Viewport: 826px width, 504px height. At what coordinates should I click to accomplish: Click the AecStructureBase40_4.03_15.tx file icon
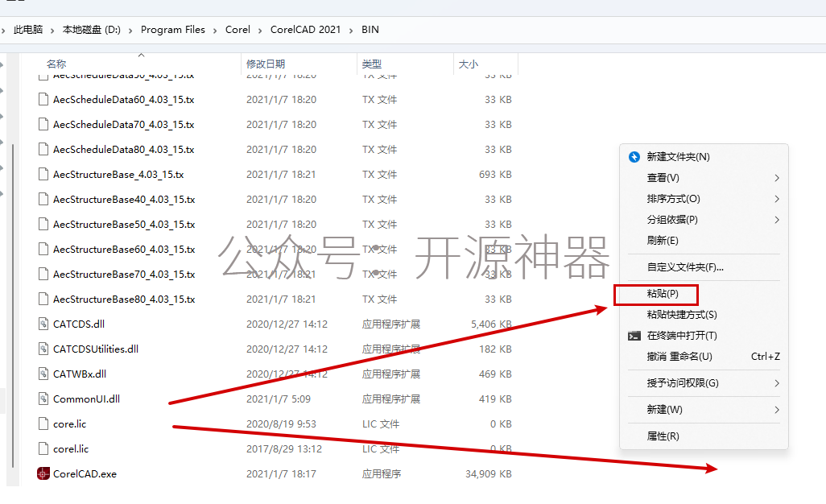pos(43,199)
